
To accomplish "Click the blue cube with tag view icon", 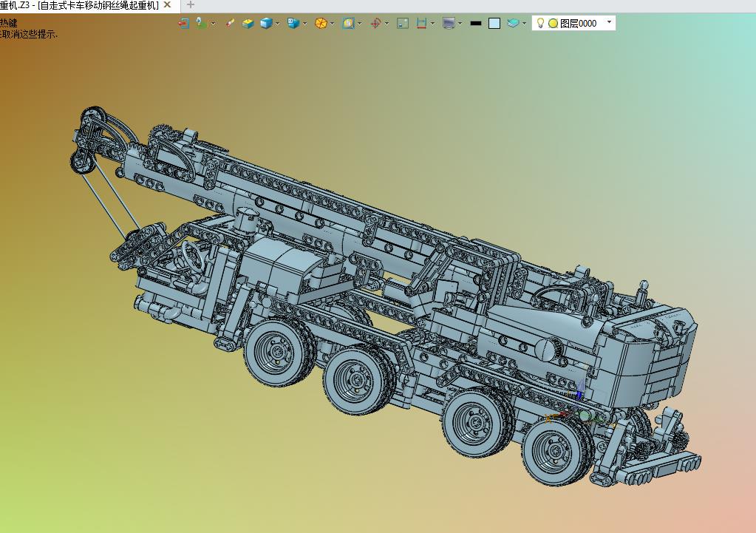I will coord(293,23).
